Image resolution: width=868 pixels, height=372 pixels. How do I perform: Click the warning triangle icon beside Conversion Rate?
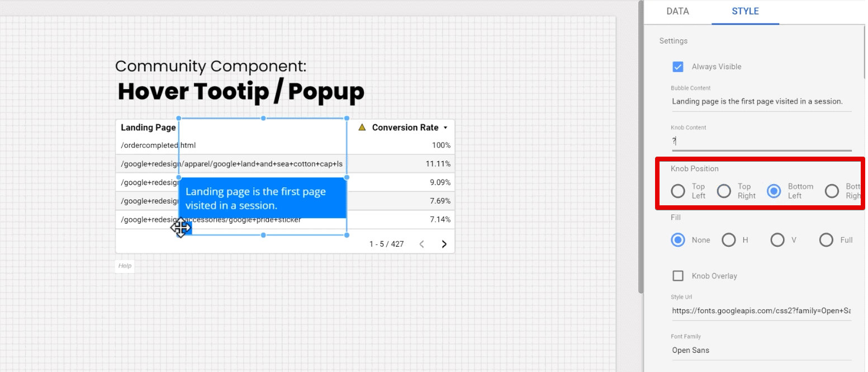coord(362,128)
